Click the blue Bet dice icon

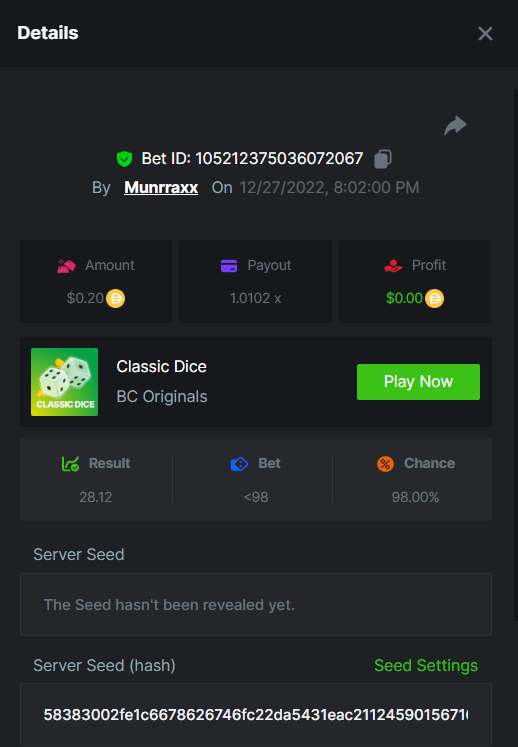coord(239,464)
